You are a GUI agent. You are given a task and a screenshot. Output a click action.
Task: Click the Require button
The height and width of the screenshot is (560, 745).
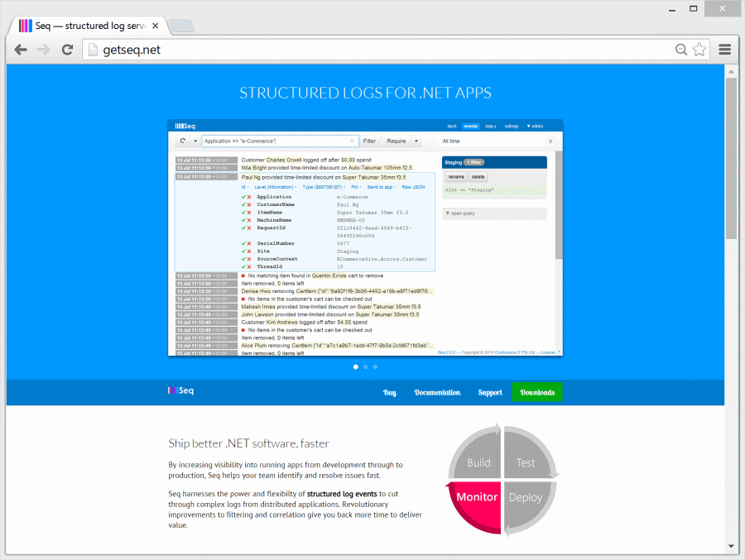pos(397,141)
